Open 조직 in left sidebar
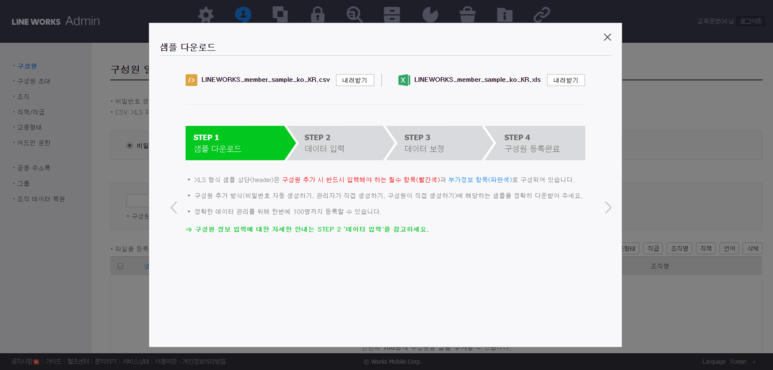Viewport: 773px width, 370px height. click(x=24, y=96)
